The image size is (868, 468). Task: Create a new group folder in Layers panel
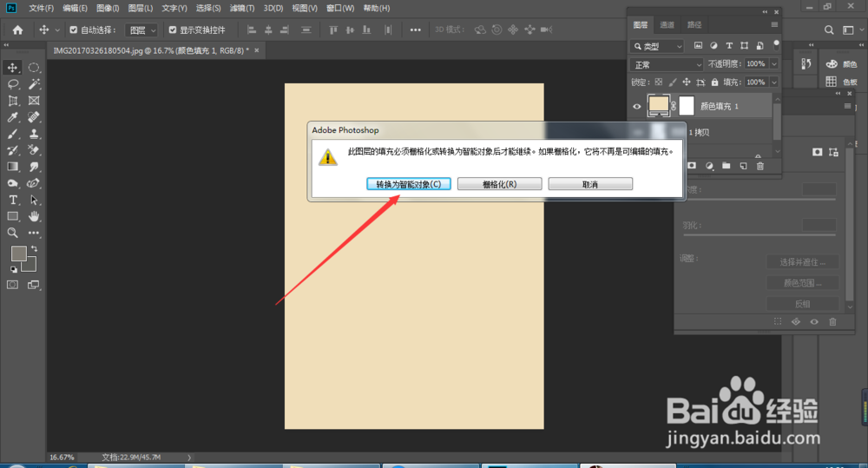tap(726, 166)
